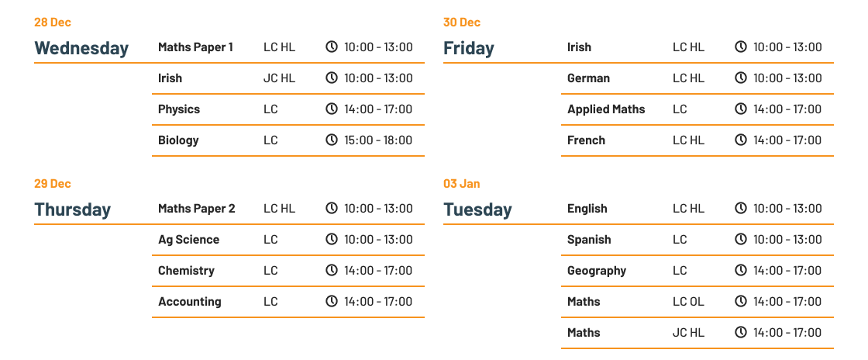Viewport: 868px width, 360px height.
Task: Click clock icon in Applied Maths row
Action: [x=740, y=109]
